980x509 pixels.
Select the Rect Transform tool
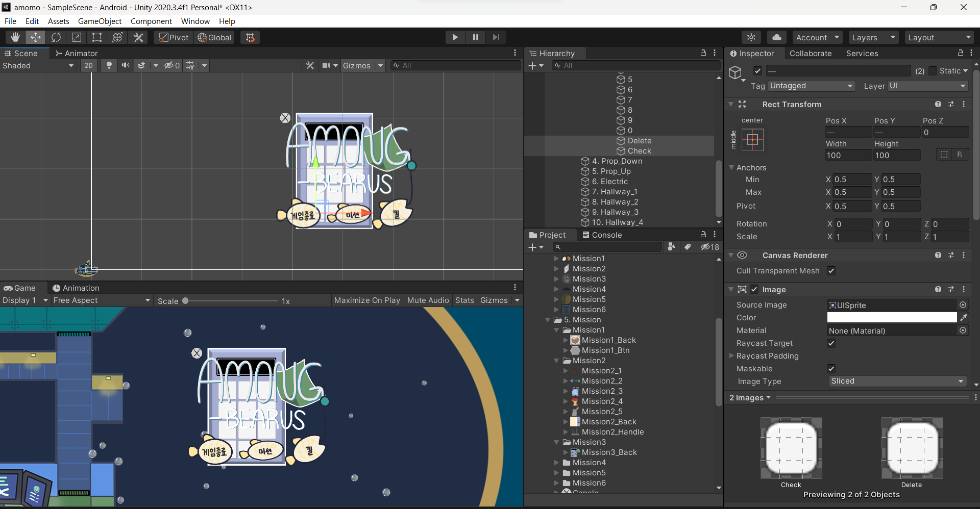pyautogui.click(x=97, y=37)
